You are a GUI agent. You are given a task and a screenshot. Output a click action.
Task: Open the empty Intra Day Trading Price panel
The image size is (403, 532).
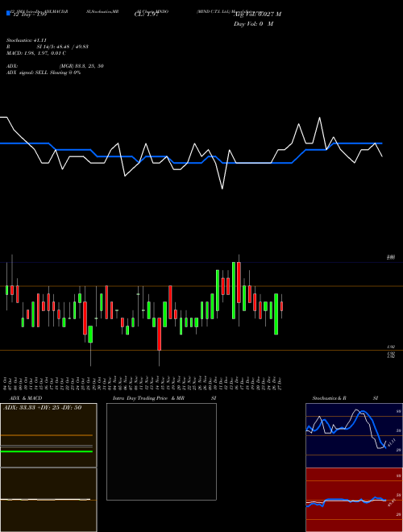[x=161, y=451]
